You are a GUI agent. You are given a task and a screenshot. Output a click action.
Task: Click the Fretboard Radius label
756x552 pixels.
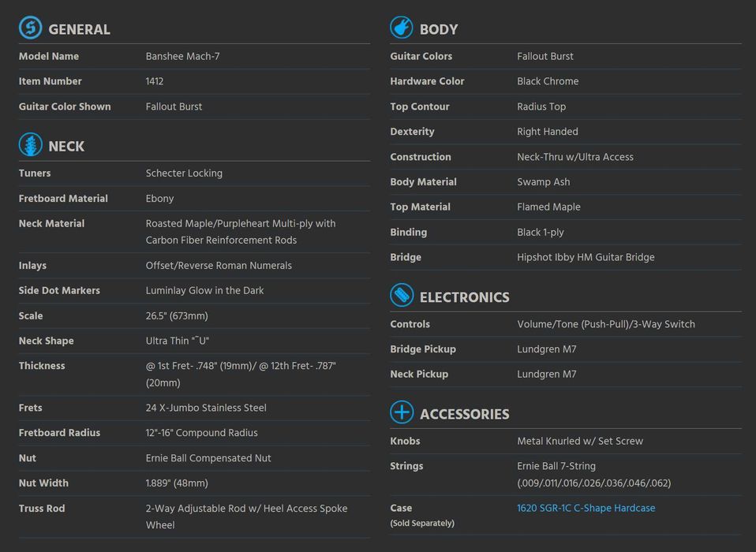click(x=59, y=433)
